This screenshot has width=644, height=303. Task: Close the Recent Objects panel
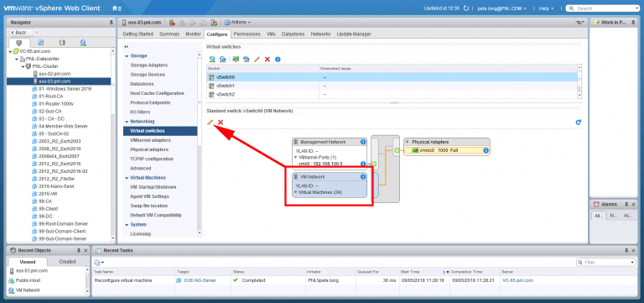tap(86, 250)
